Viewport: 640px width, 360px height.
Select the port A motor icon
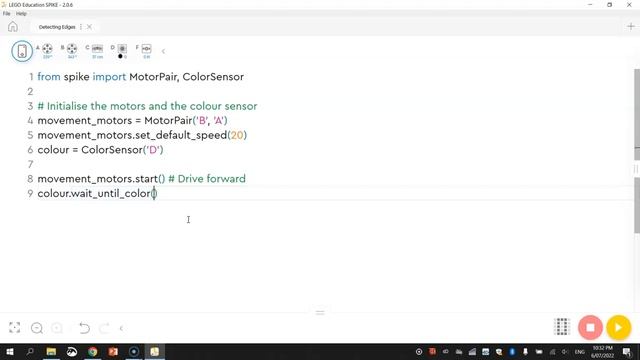click(47, 49)
